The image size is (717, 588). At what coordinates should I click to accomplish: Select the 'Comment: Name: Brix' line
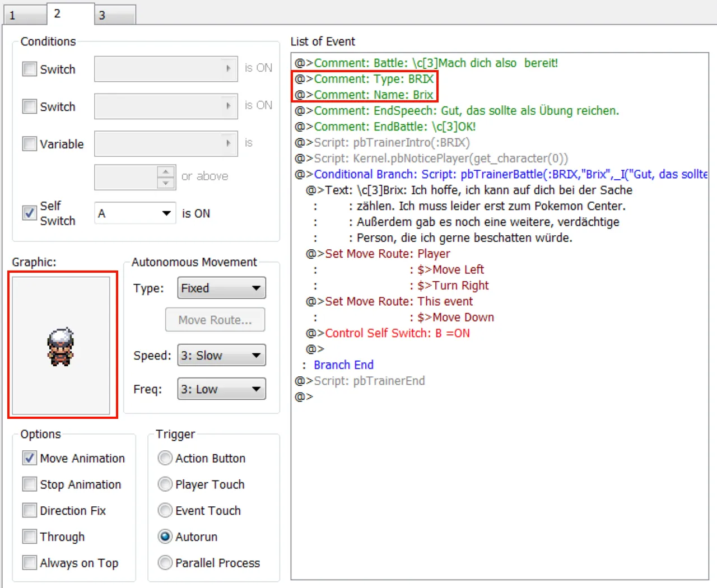364,95
